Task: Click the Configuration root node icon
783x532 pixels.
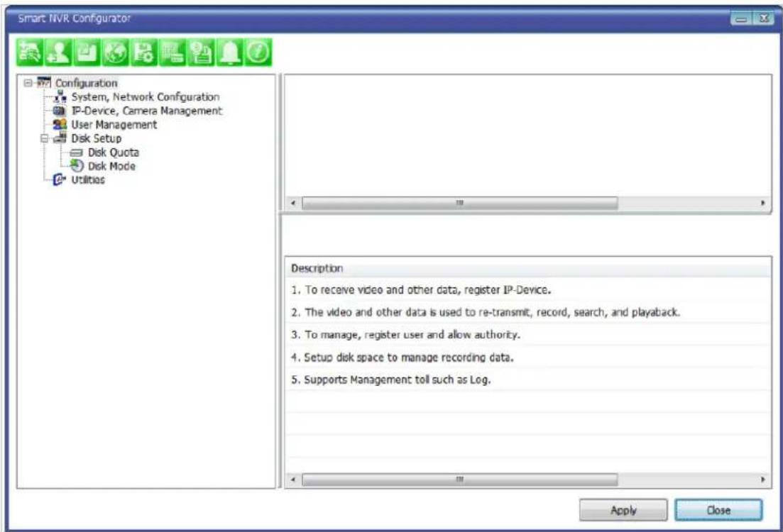Action: (x=44, y=82)
